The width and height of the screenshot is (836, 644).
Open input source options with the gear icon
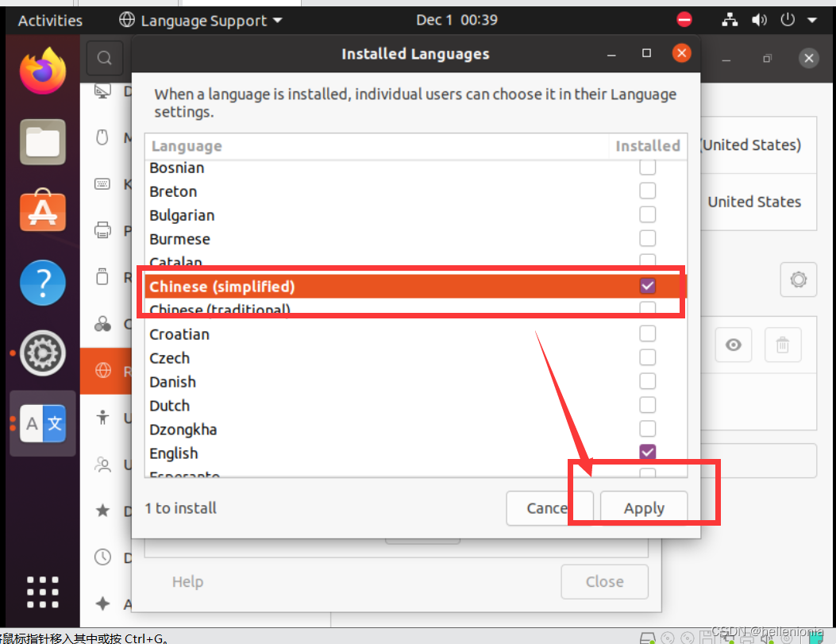pos(798,280)
